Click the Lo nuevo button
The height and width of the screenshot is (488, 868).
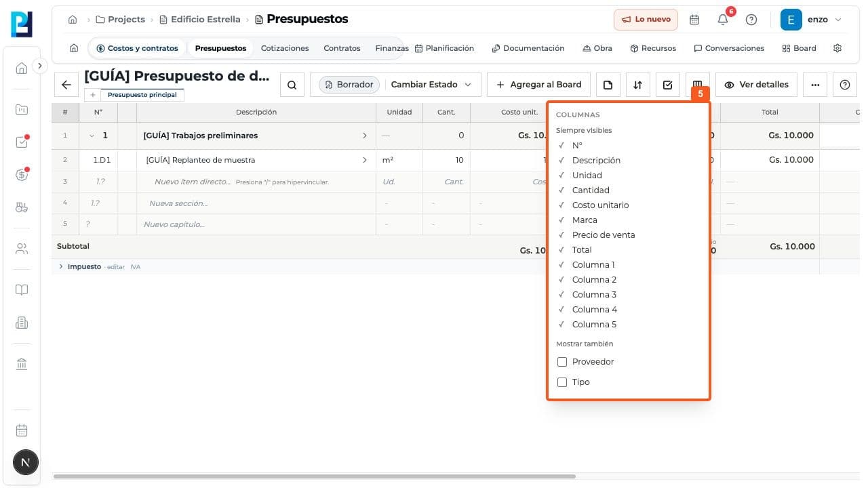pyautogui.click(x=646, y=20)
